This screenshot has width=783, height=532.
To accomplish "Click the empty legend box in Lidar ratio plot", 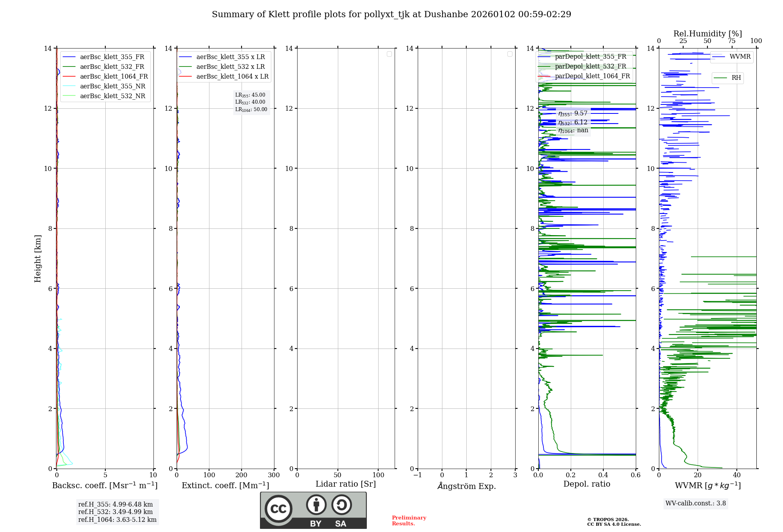I will point(389,54).
